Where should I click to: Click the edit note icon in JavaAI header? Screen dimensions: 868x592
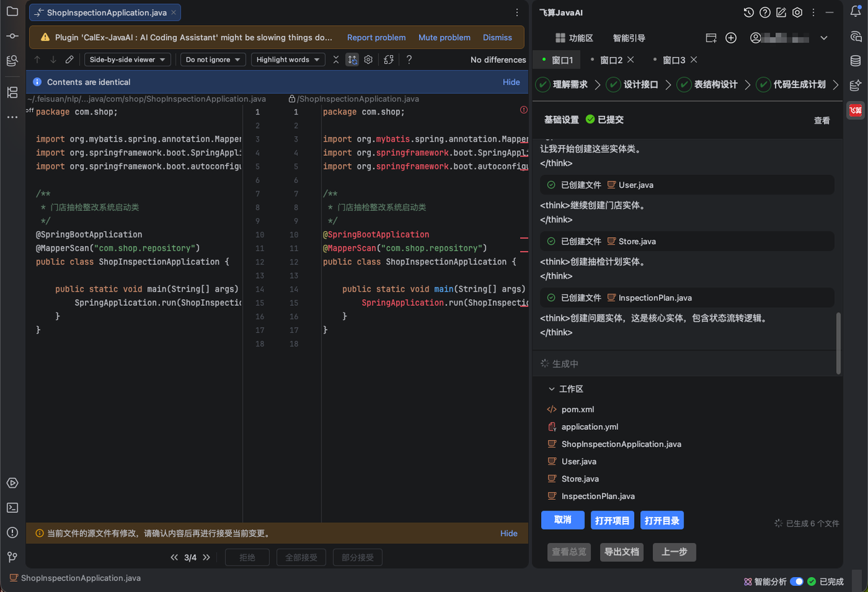click(781, 12)
